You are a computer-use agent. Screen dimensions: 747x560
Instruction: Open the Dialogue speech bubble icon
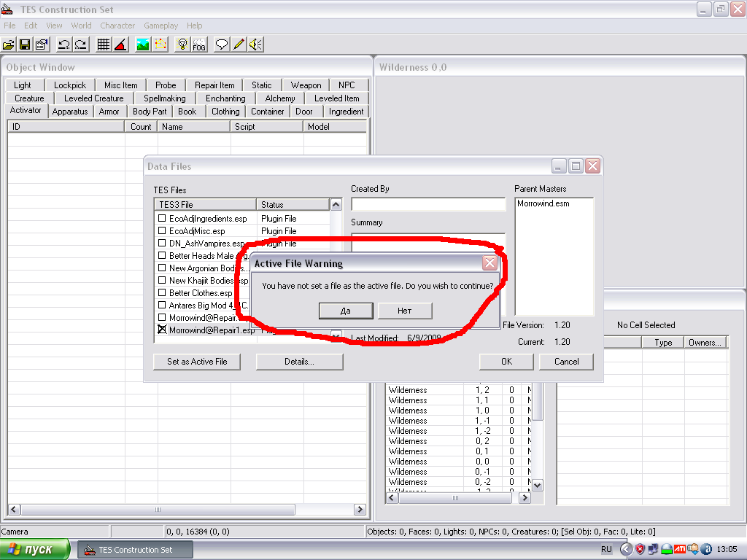(x=222, y=44)
